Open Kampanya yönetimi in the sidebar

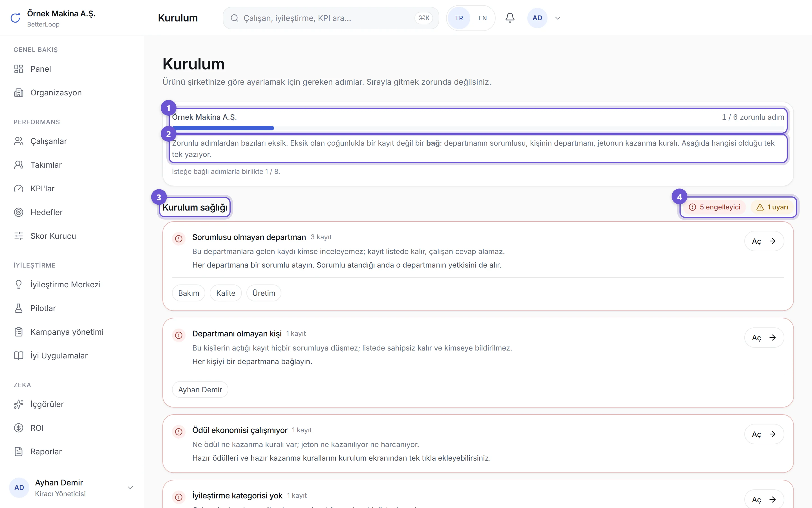[x=72, y=332]
